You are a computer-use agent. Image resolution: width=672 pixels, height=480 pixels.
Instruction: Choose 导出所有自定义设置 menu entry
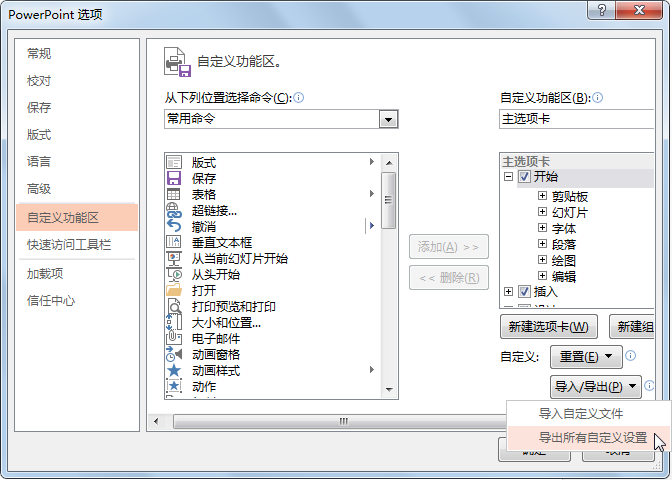(x=589, y=438)
